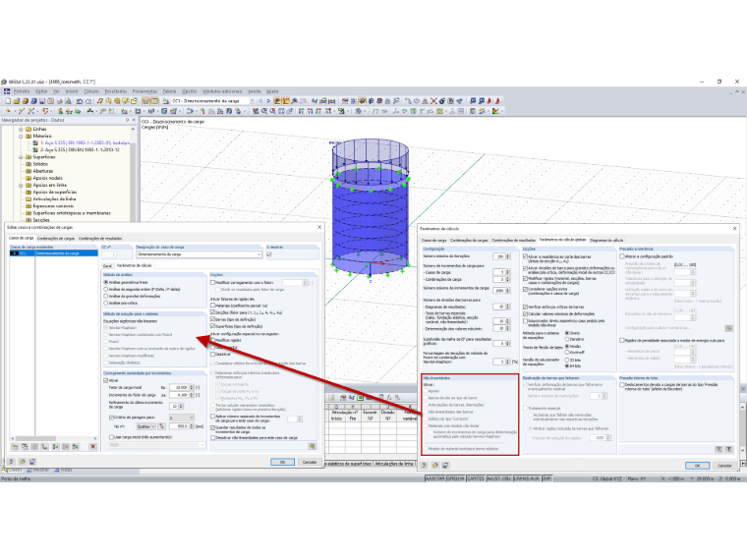Select Análise geométrica linear radio button
This screenshot has height=560, width=747.
point(106,282)
